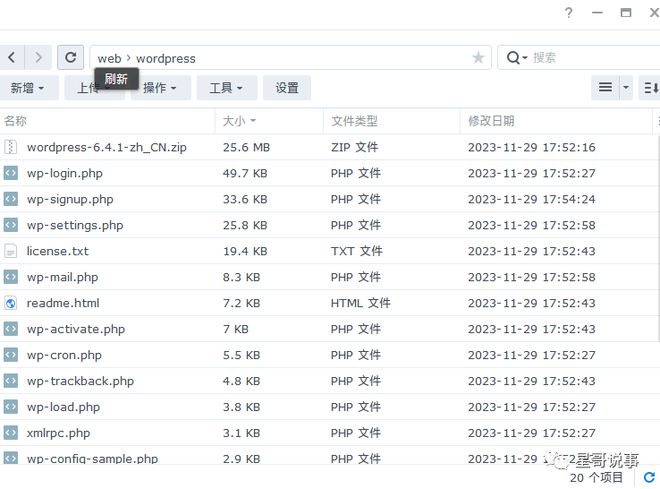Expand the view mode dropdown arrow

(626, 88)
